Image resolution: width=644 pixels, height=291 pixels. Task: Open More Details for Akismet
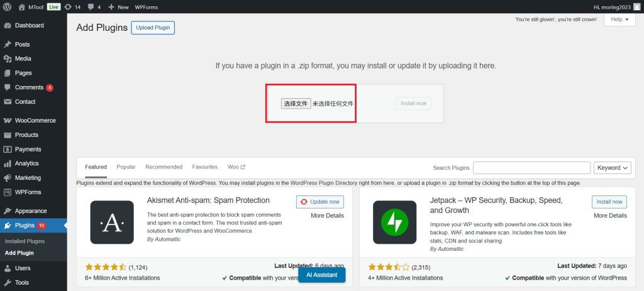[327, 216]
